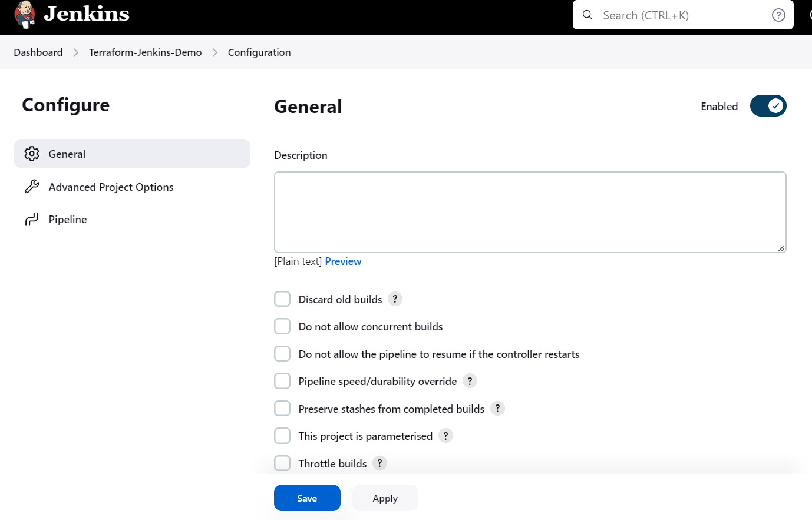This screenshot has width=812, height=524.
Task: Click the General gear icon
Action: pyautogui.click(x=32, y=154)
